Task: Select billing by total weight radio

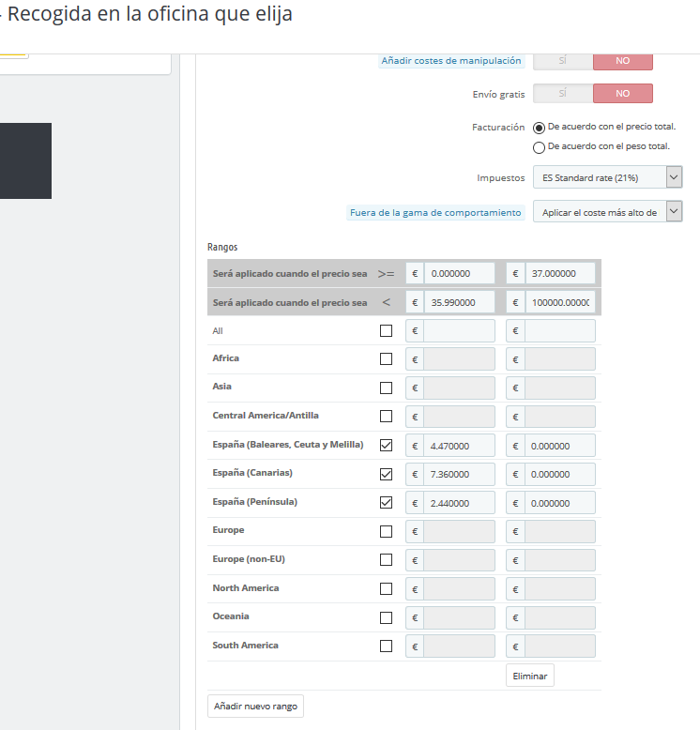Action: coord(539,147)
